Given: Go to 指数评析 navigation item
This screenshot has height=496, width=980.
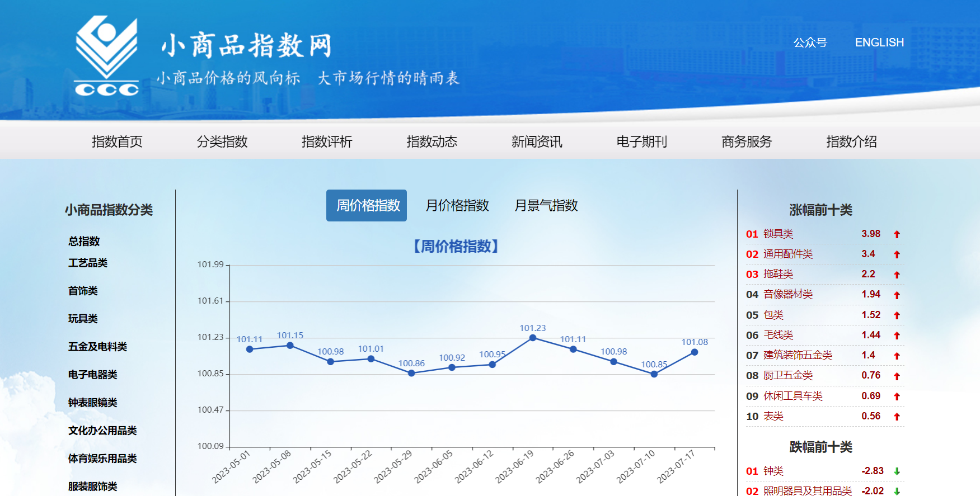Looking at the screenshot, I should 327,141.
